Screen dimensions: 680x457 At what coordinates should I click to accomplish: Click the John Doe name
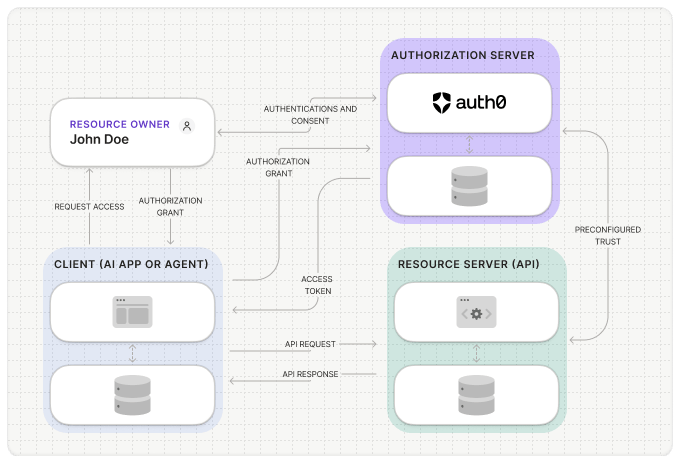click(99, 139)
